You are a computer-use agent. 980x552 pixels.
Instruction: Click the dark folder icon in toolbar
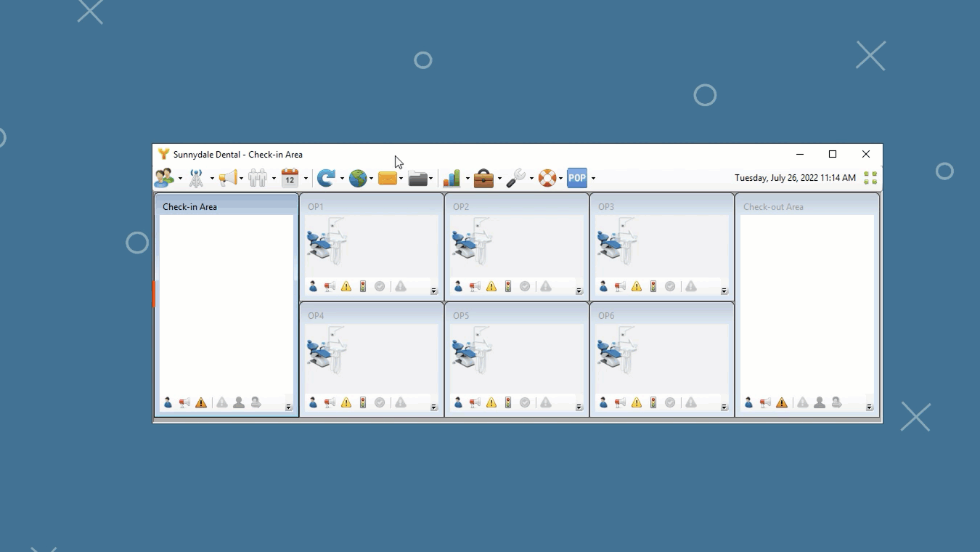pos(417,178)
